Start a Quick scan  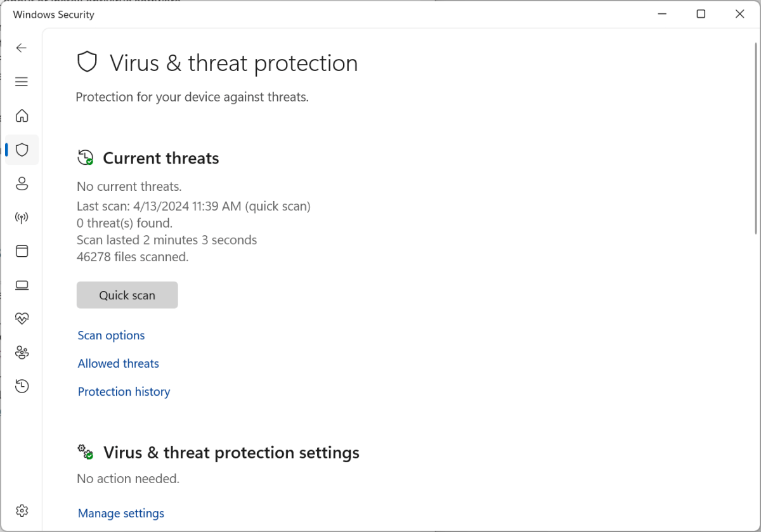pos(127,295)
